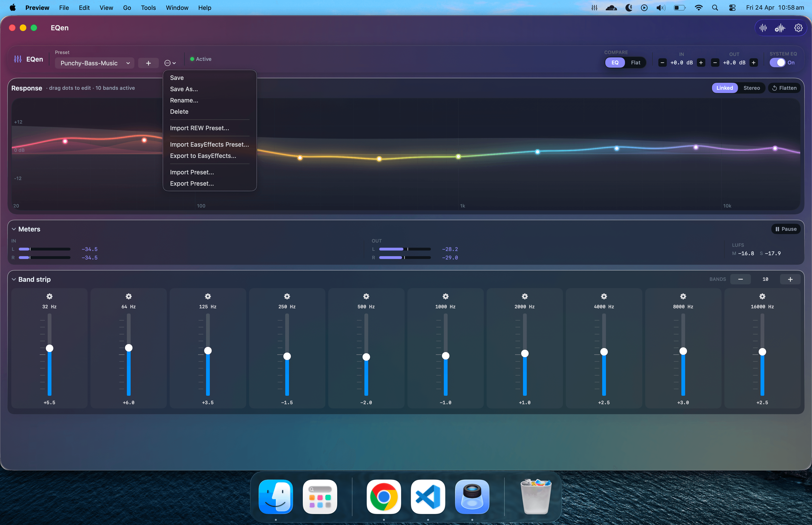812x525 pixels.
Task: Choose Save As... from the preset menu
Action: [184, 89]
